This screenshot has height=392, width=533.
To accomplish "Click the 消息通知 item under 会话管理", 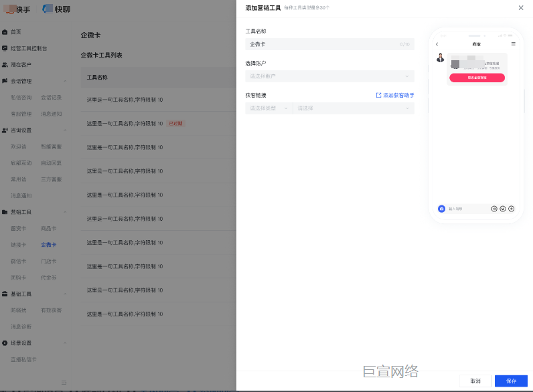I will click(52, 114).
